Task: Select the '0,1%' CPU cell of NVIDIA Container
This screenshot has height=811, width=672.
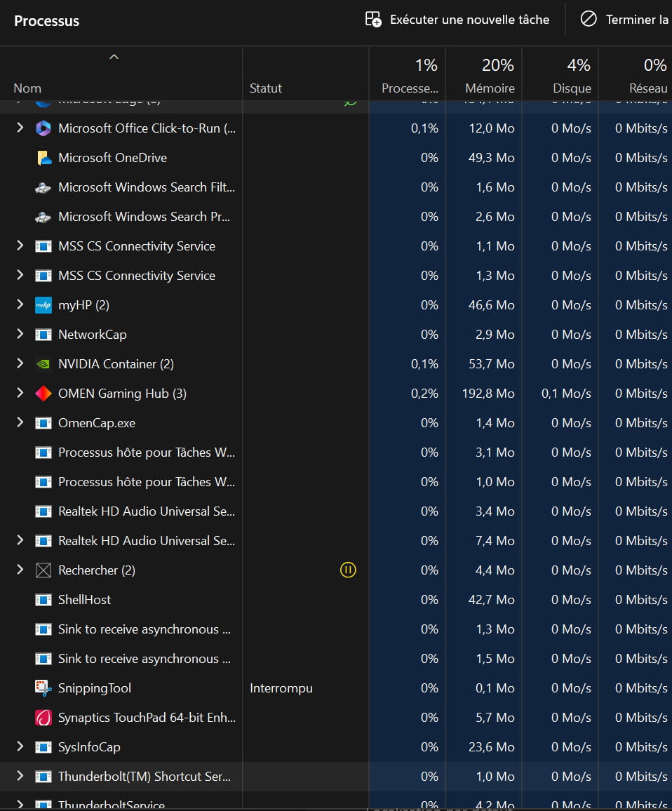Action: tap(424, 364)
